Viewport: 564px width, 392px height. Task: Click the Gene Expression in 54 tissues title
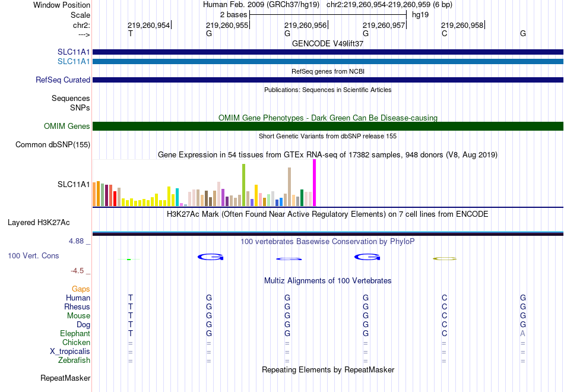[328, 155]
